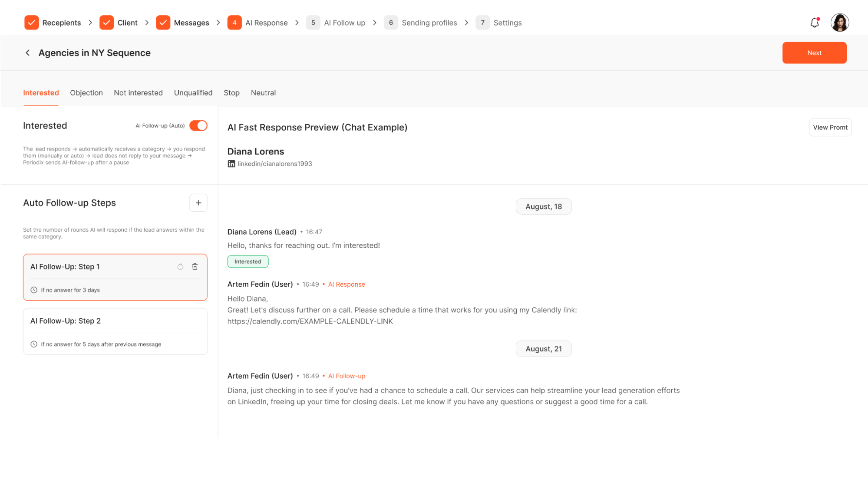868x488 pixels.
Task: Click the Settings step icon
Action: [483, 23]
